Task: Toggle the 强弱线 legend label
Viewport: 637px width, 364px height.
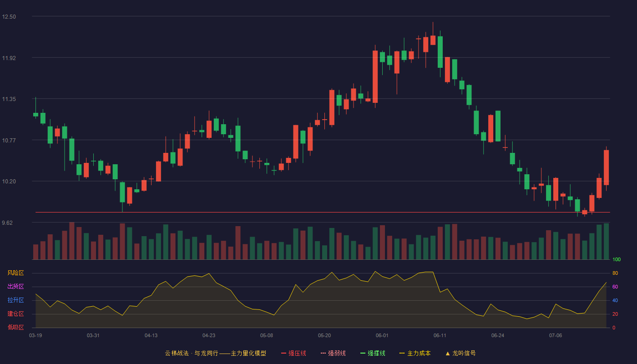Action: [337, 353]
